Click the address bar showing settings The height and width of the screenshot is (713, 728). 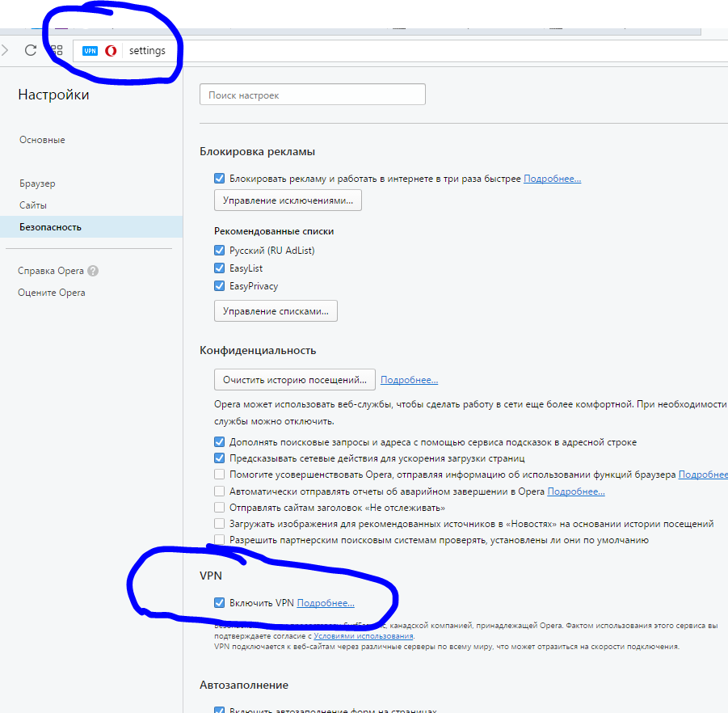pos(399,51)
